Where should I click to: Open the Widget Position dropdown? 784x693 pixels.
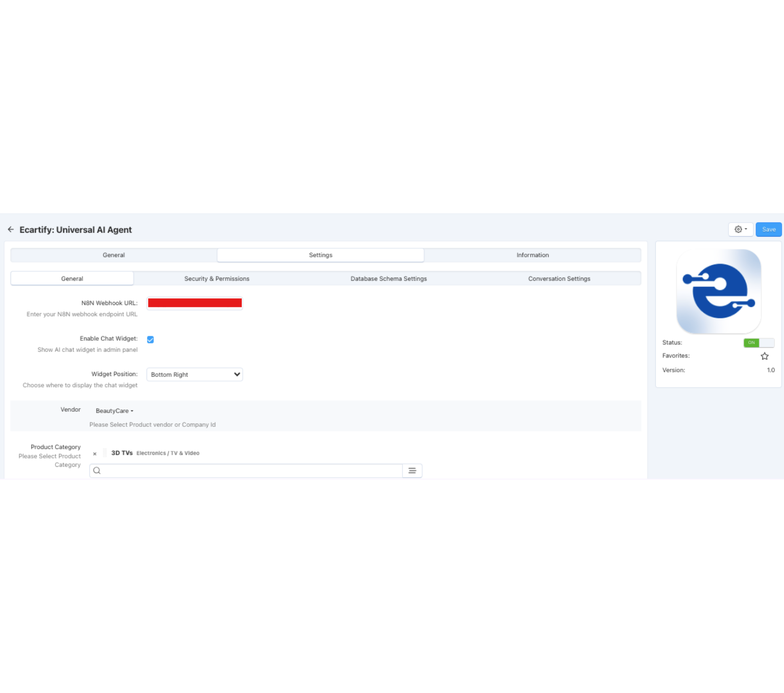(x=195, y=375)
